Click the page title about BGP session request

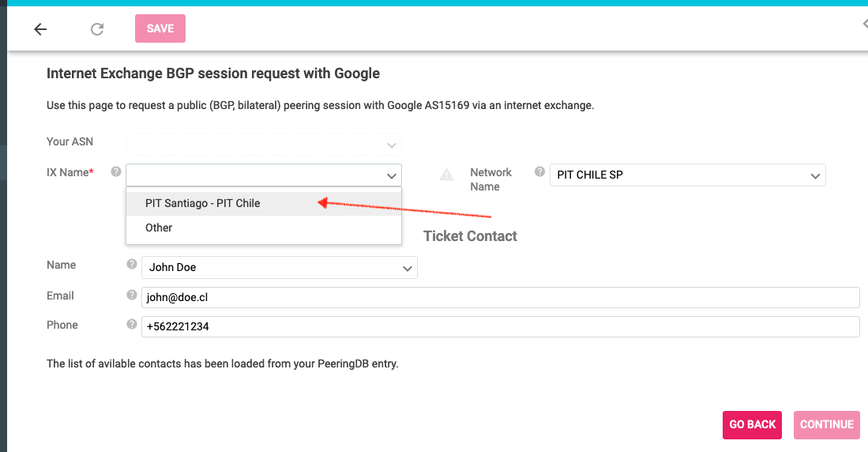213,73
